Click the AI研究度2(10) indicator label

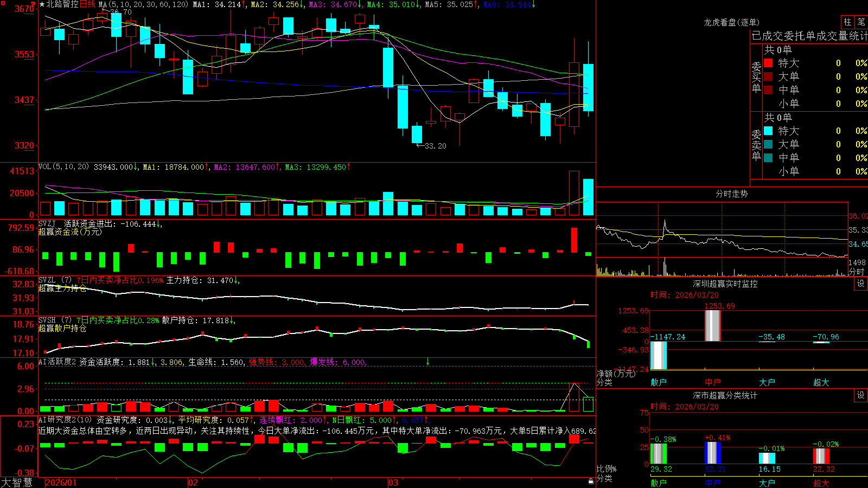tap(65, 420)
